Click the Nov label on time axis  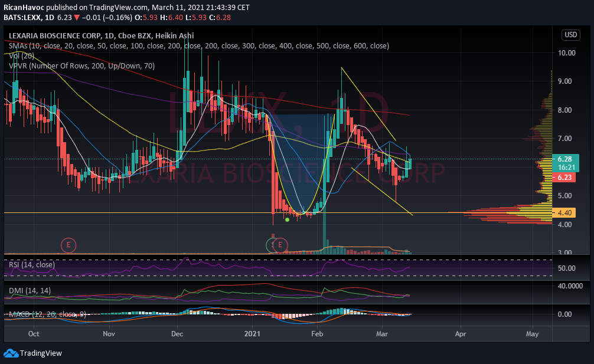(109, 334)
